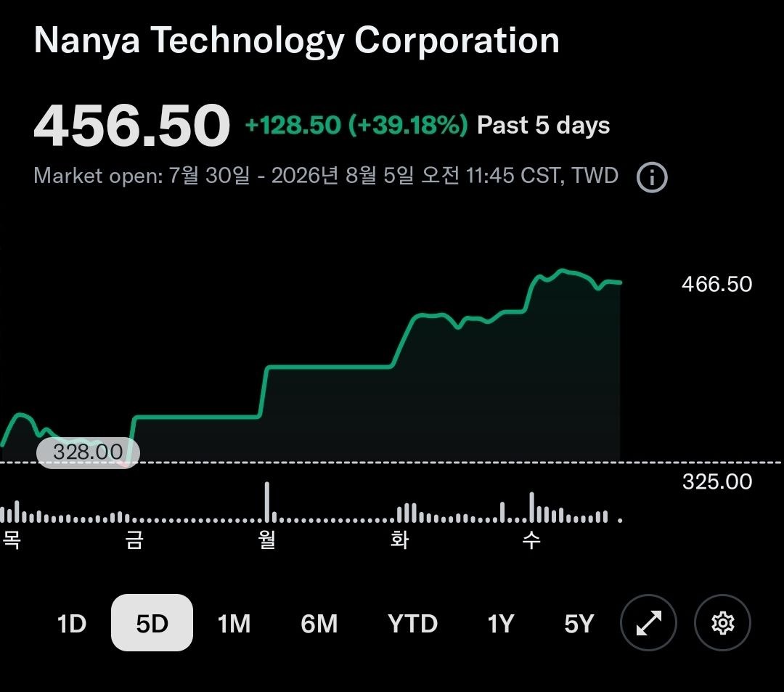
Task: Switch to the 6M range
Action: click(x=319, y=624)
